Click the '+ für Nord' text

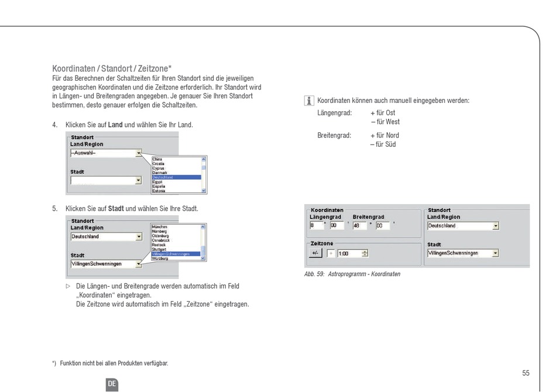point(385,135)
